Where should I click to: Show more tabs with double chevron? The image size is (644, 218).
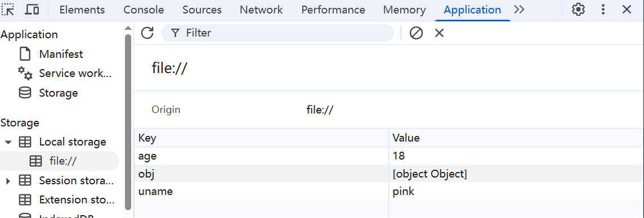click(519, 10)
